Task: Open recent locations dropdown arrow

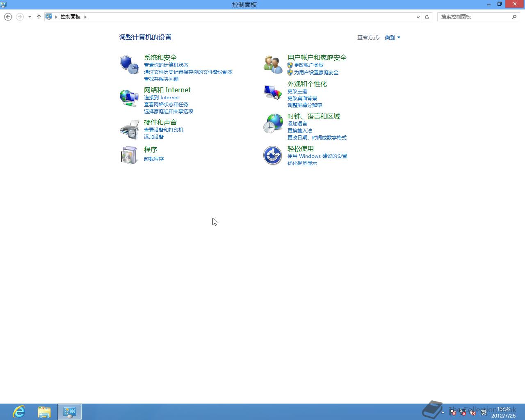Action: pyautogui.click(x=30, y=17)
